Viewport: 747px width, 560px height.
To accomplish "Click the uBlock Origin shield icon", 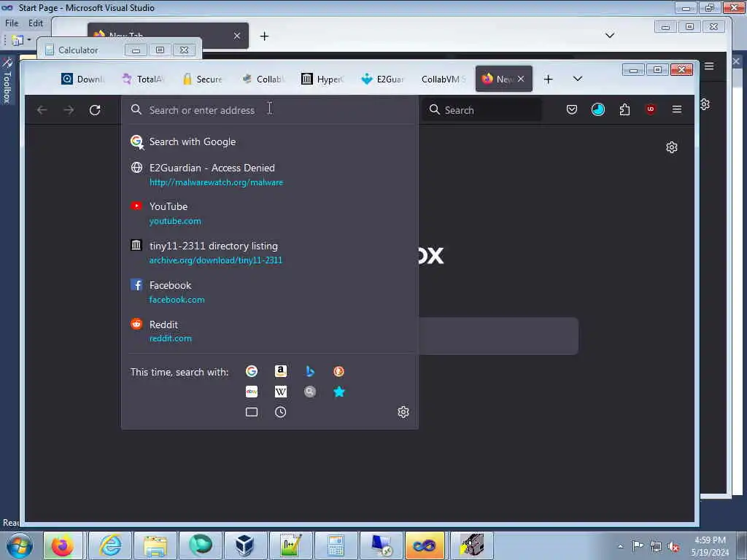I will (x=650, y=109).
